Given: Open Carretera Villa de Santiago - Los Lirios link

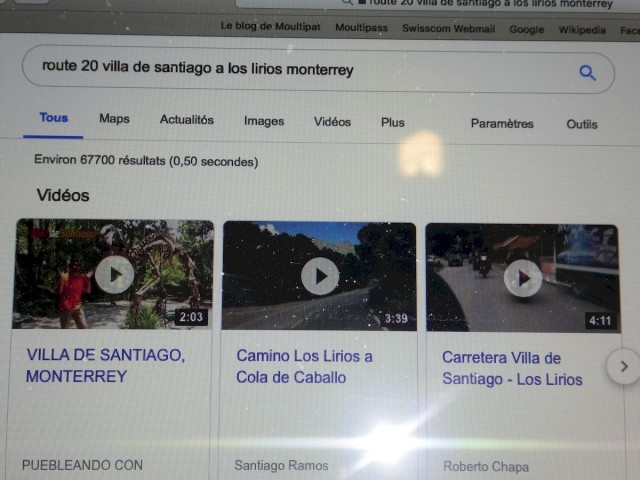Looking at the screenshot, I should tap(512, 368).
